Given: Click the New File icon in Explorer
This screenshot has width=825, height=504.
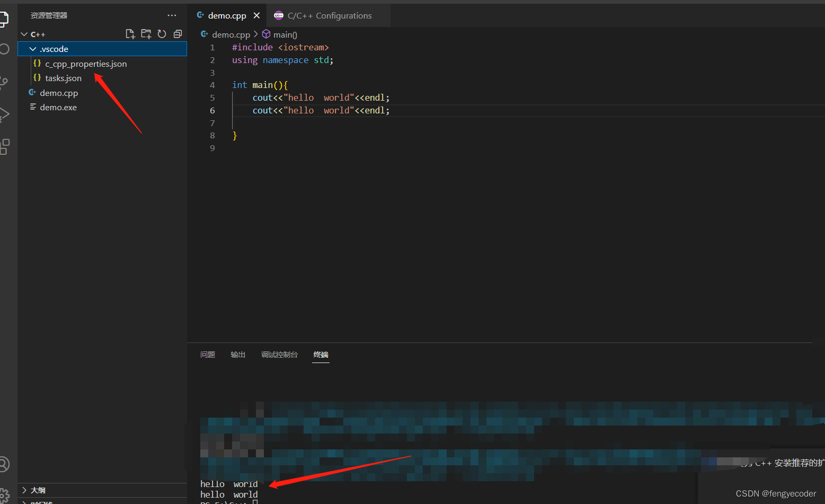Looking at the screenshot, I should point(130,34).
